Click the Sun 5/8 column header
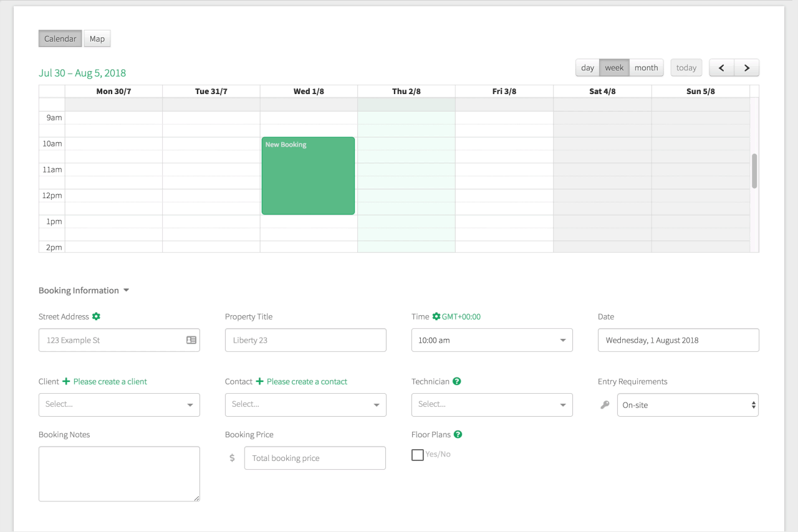 point(701,92)
